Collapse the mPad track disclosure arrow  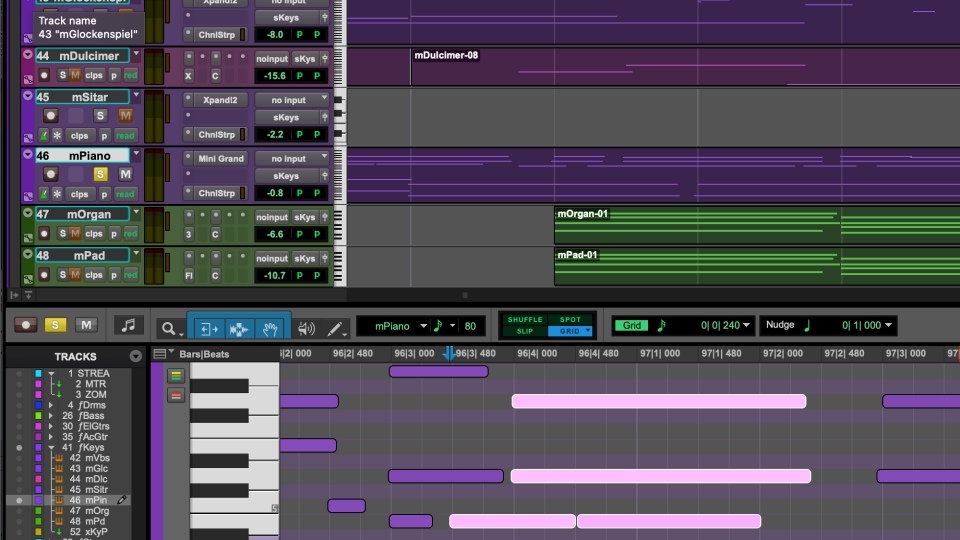(x=28, y=254)
